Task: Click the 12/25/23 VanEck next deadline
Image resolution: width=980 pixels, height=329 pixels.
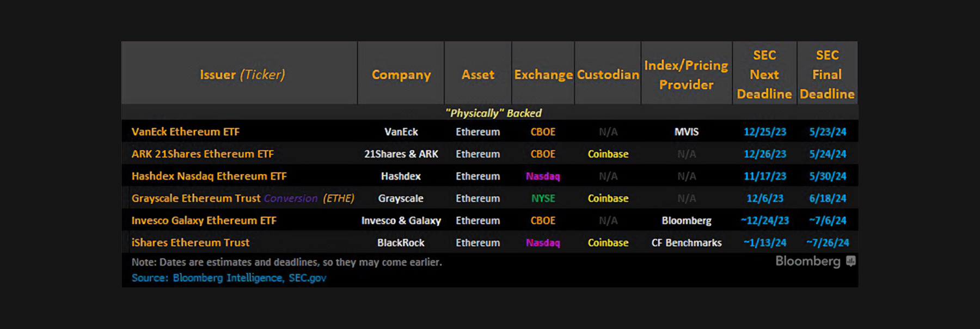Action: pos(765,132)
